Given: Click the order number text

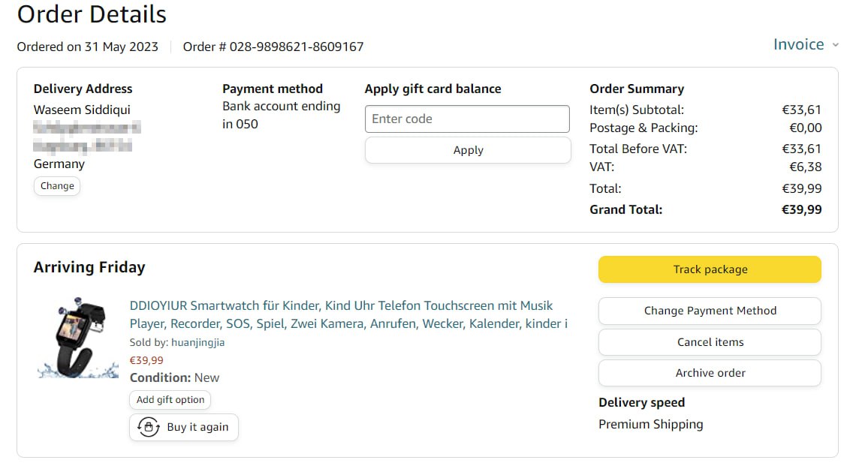Looking at the screenshot, I should pyautogui.click(x=273, y=47).
